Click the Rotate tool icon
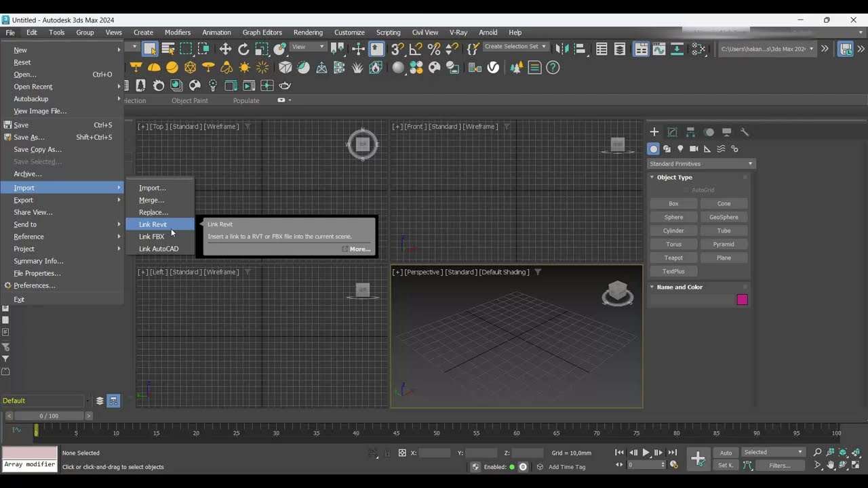 point(243,49)
